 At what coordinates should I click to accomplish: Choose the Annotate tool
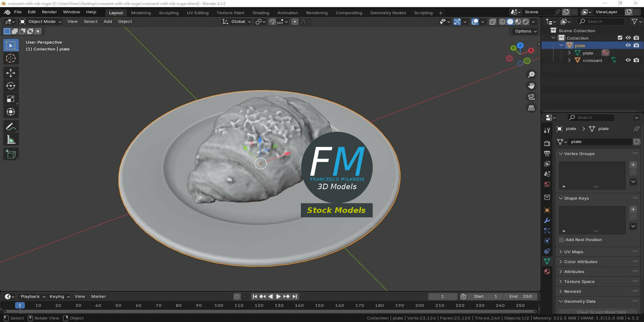(x=11, y=127)
